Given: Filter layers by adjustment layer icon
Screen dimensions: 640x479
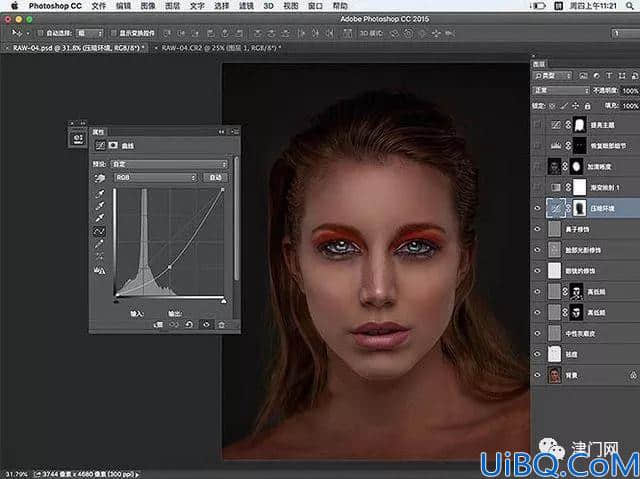Looking at the screenshot, I should pyautogui.click(x=596, y=76).
